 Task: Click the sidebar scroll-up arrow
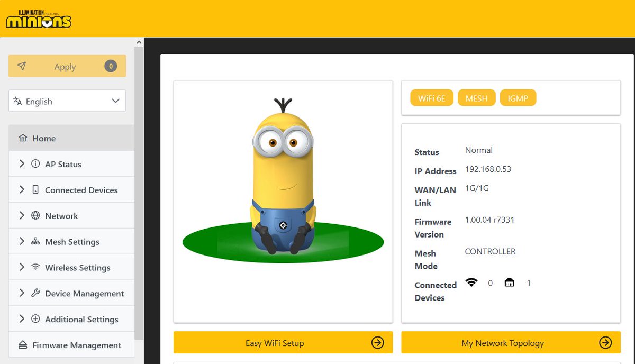click(139, 42)
